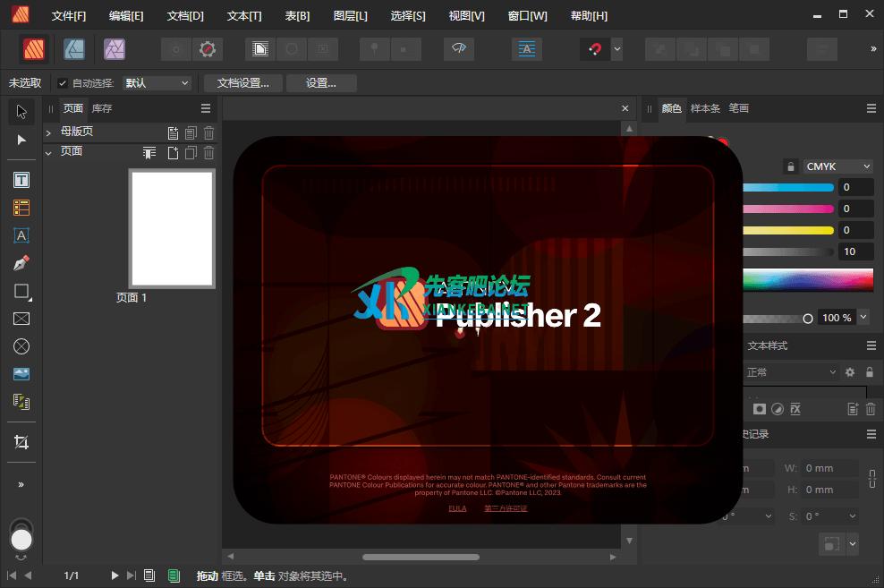Viewport: 884px width, 588px height.
Task: Select the Frame Text tool
Action: pyautogui.click(x=21, y=180)
